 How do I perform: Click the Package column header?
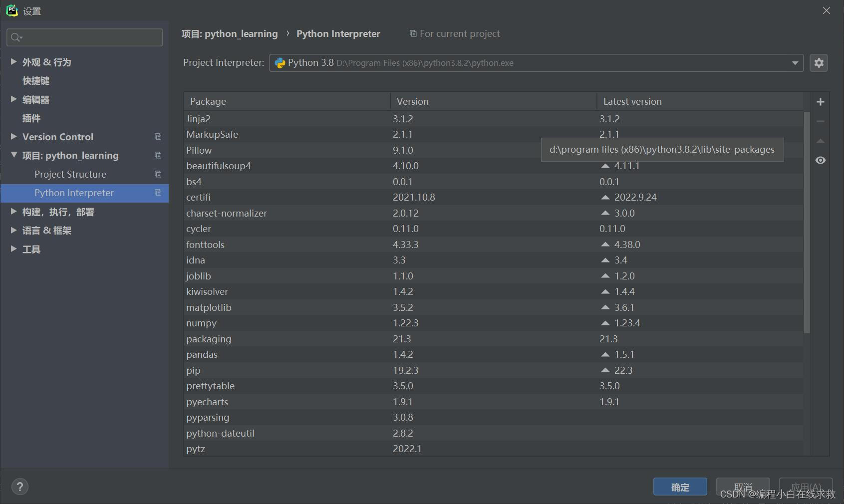pyautogui.click(x=286, y=101)
